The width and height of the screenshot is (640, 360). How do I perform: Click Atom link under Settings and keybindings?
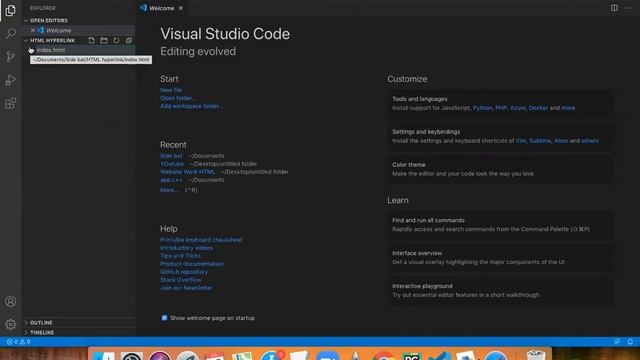tap(561, 140)
